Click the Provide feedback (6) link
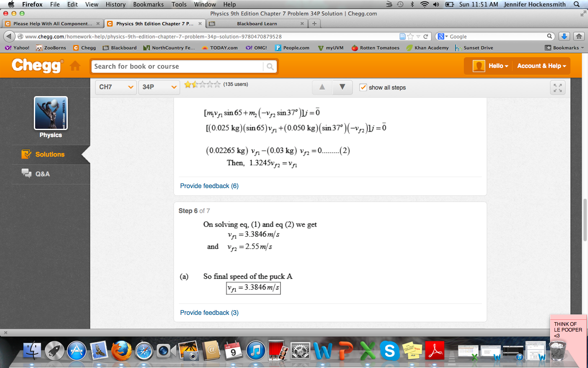The width and height of the screenshot is (588, 368). click(x=209, y=186)
